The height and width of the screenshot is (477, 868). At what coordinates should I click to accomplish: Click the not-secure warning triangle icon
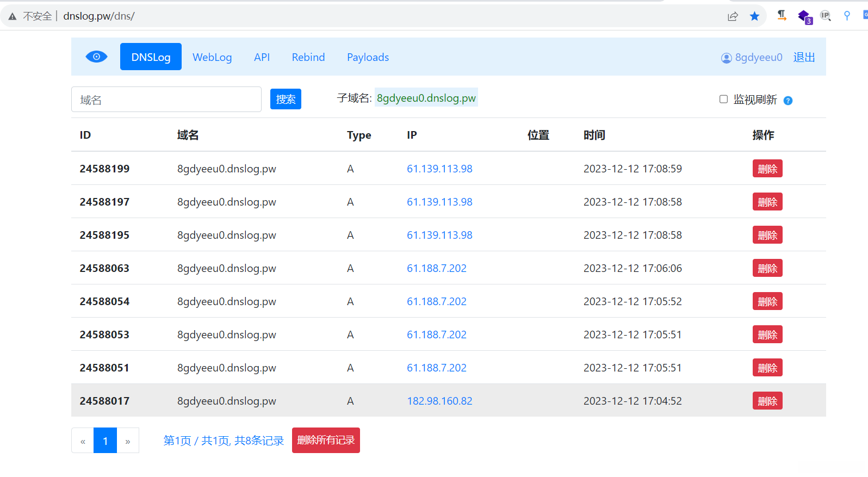point(13,16)
